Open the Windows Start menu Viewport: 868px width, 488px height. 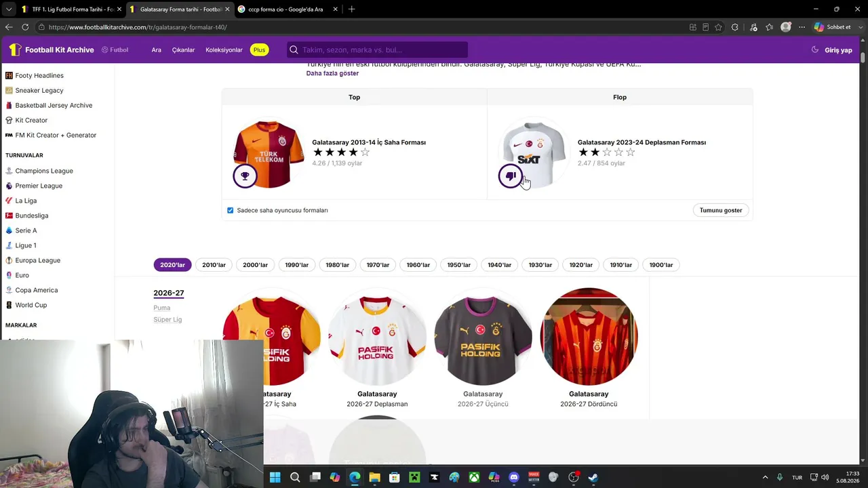[275, 477]
